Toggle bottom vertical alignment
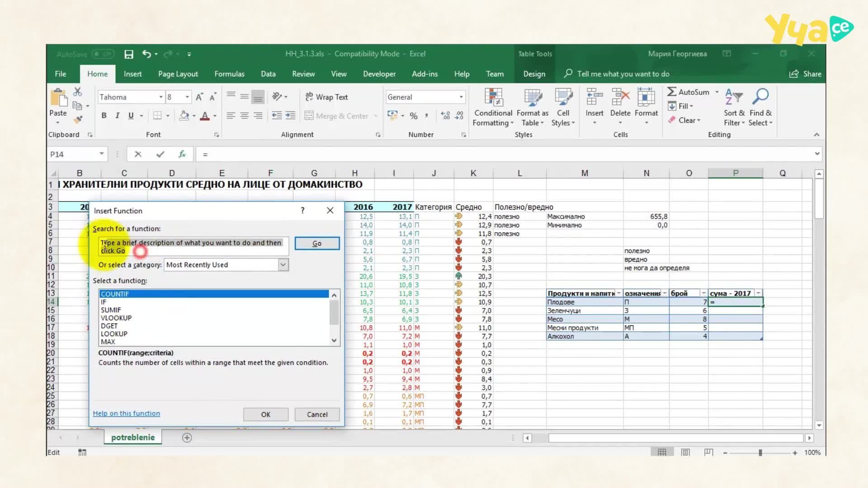The width and height of the screenshot is (868, 488). 258,97
